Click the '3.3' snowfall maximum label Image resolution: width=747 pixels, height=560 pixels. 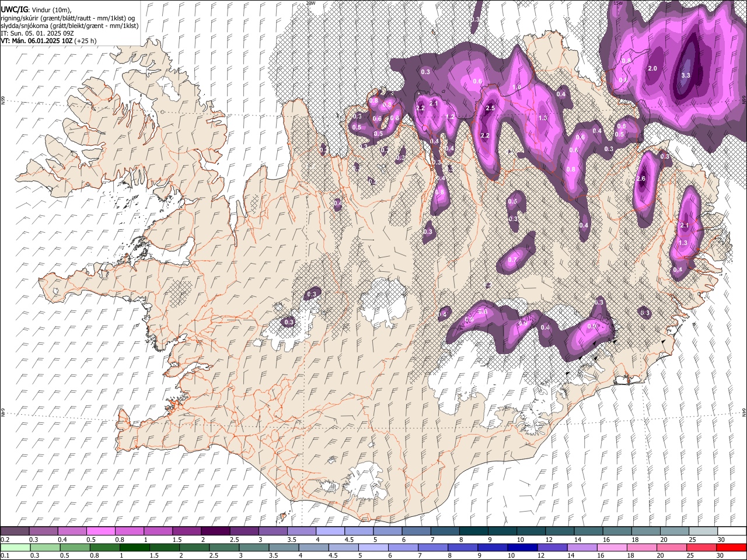coord(686,75)
